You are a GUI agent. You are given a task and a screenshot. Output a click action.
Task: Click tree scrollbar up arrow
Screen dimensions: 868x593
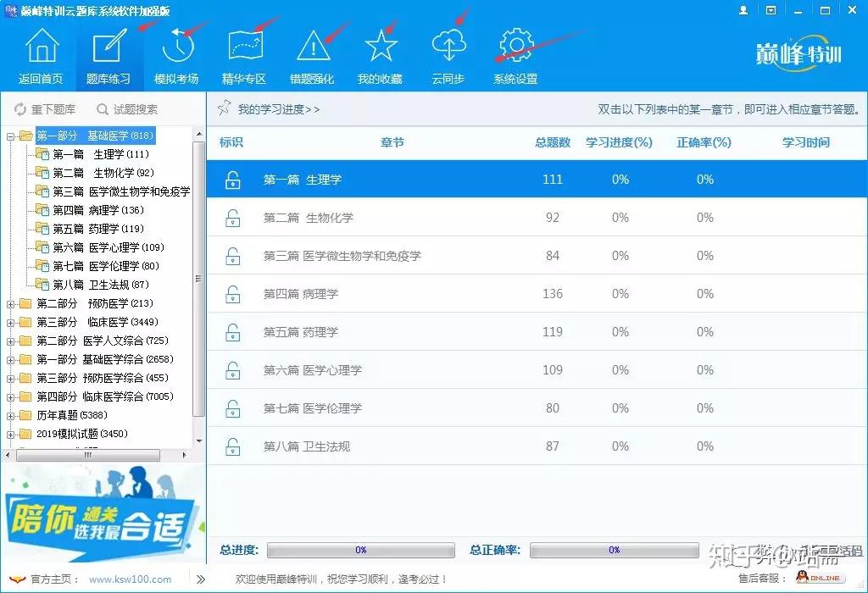point(199,135)
